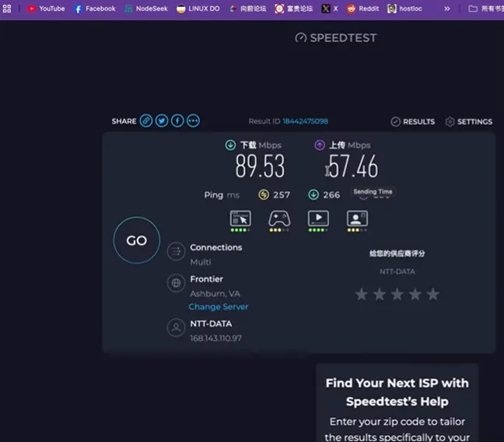The height and width of the screenshot is (442, 504).
Task: Rate provider three stars
Action: (397, 294)
